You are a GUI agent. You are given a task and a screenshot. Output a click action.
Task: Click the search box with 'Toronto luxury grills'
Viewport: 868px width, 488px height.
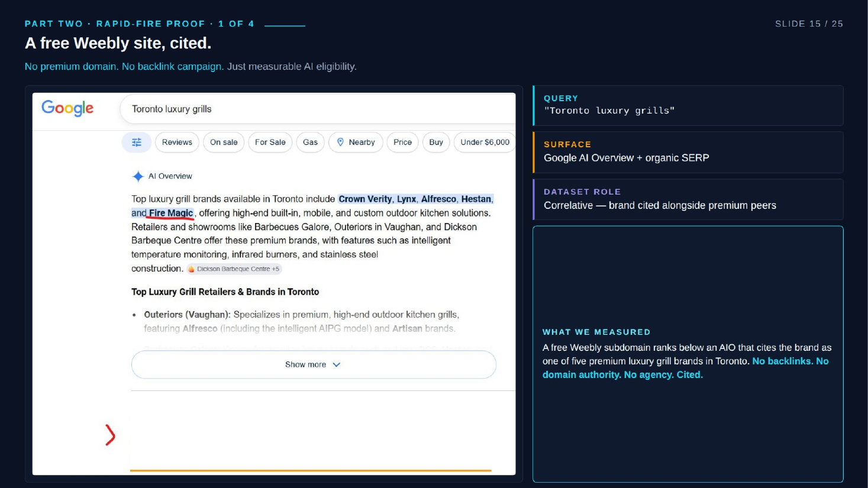tap(318, 109)
